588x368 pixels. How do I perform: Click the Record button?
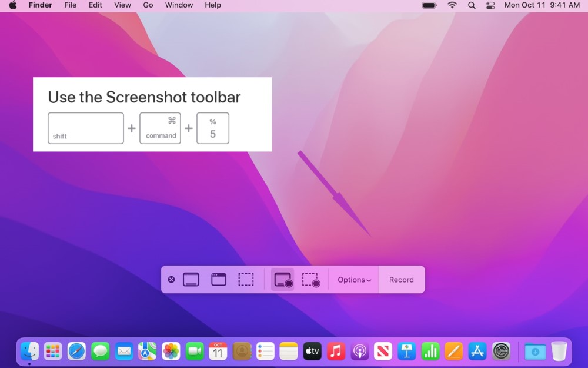[x=401, y=280]
